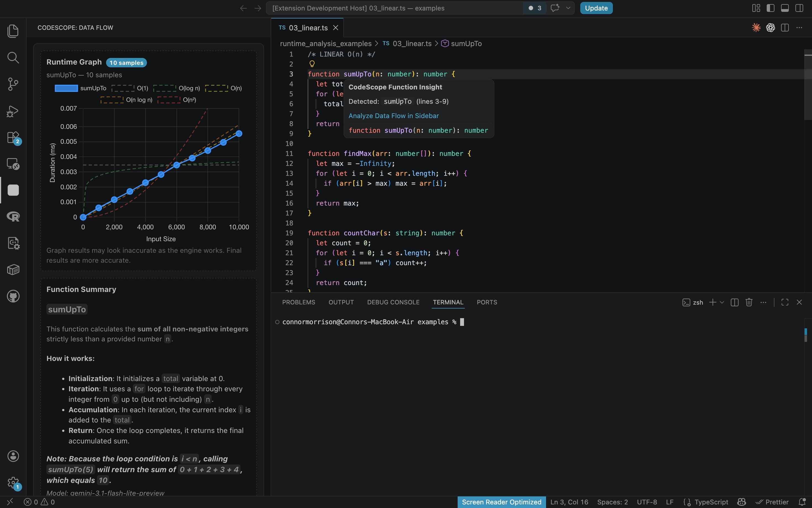Click errors and warnings count in status bar

[39, 502]
